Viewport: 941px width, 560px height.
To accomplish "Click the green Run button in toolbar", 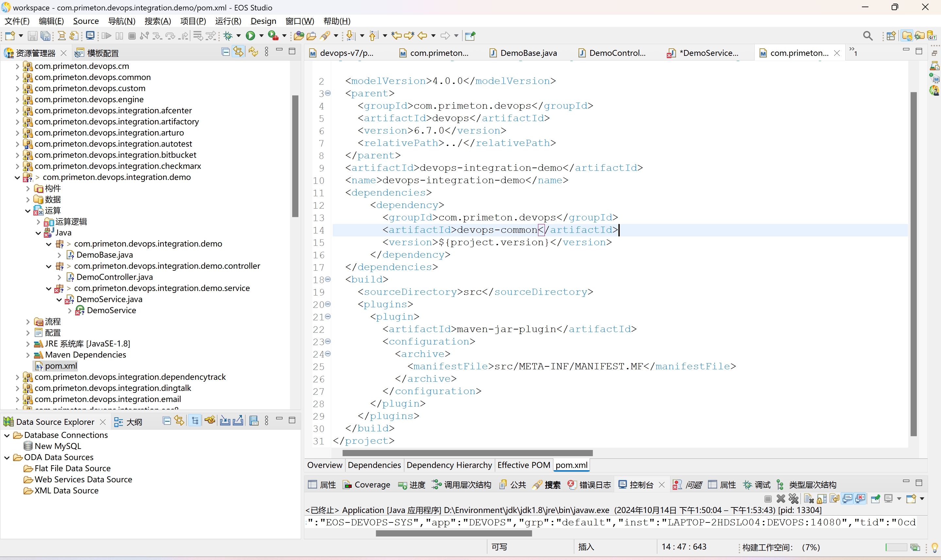I will 250,36.
